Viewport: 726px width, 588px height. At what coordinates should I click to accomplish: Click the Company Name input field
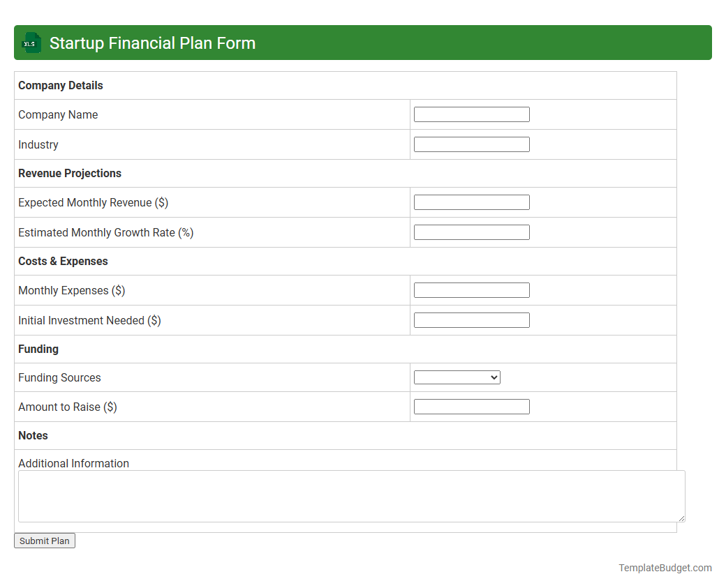click(x=471, y=114)
